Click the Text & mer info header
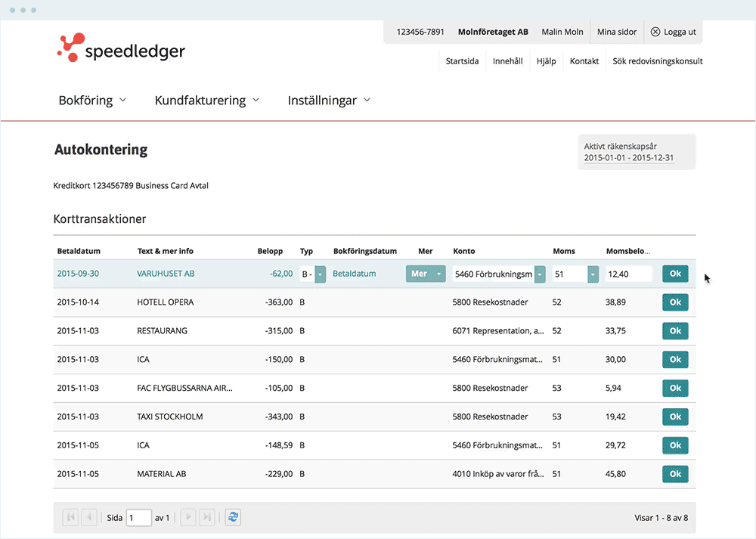This screenshot has height=539, width=756. pyautogui.click(x=165, y=251)
